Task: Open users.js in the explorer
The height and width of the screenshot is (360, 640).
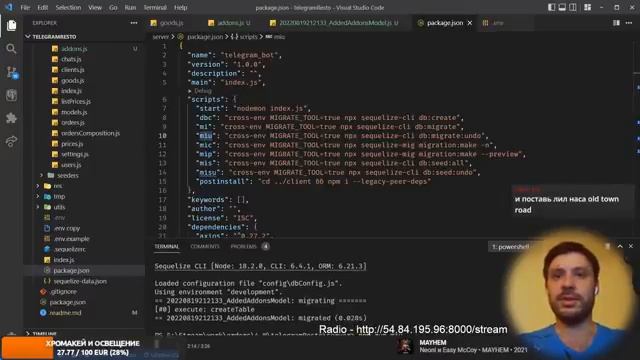Action: click(71, 165)
